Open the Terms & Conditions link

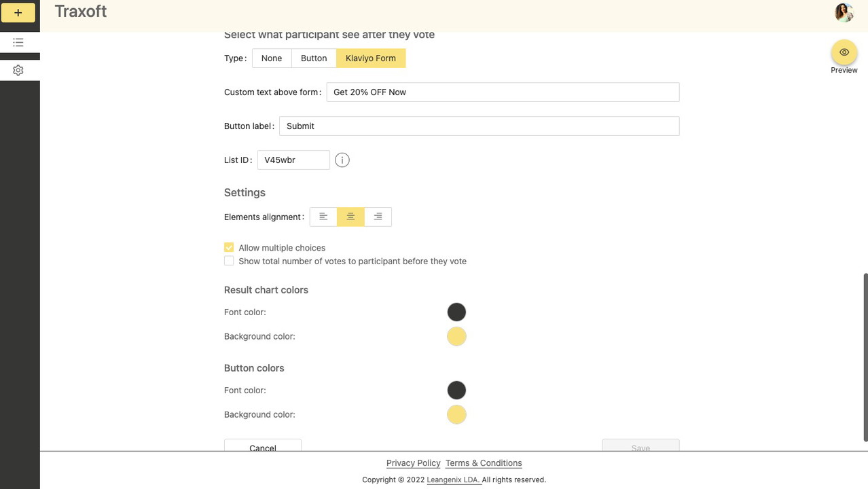[x=484, y=463]
